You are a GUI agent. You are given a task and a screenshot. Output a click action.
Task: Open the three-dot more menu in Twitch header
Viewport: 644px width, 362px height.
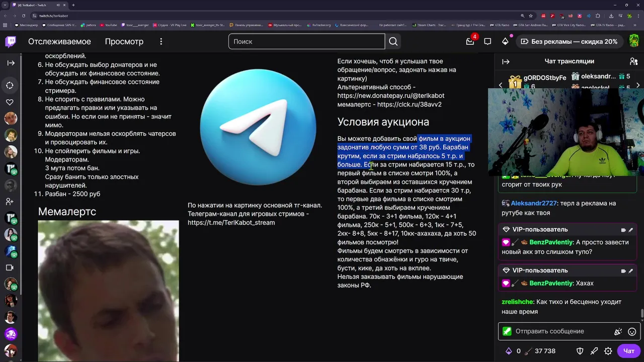(x=161, y=42)
